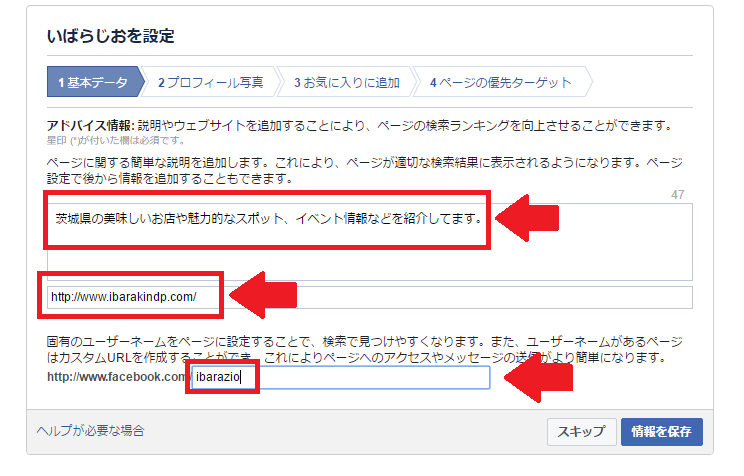
Task: Switch to the プロフィール写真 step tab
Action: pos(210,82)
